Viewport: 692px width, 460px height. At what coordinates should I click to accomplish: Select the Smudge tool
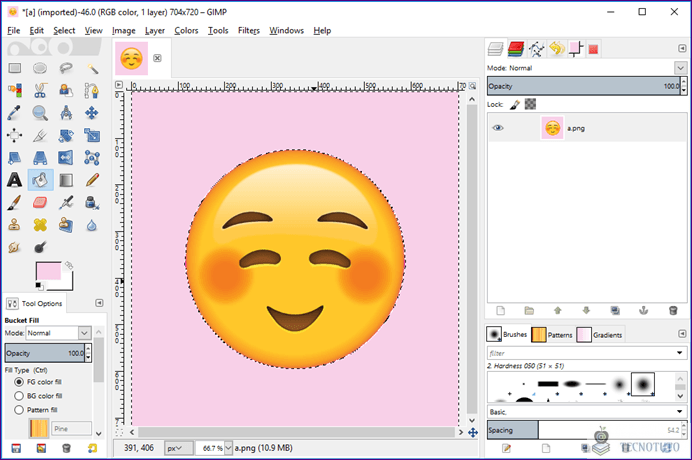tap(15, 247)
